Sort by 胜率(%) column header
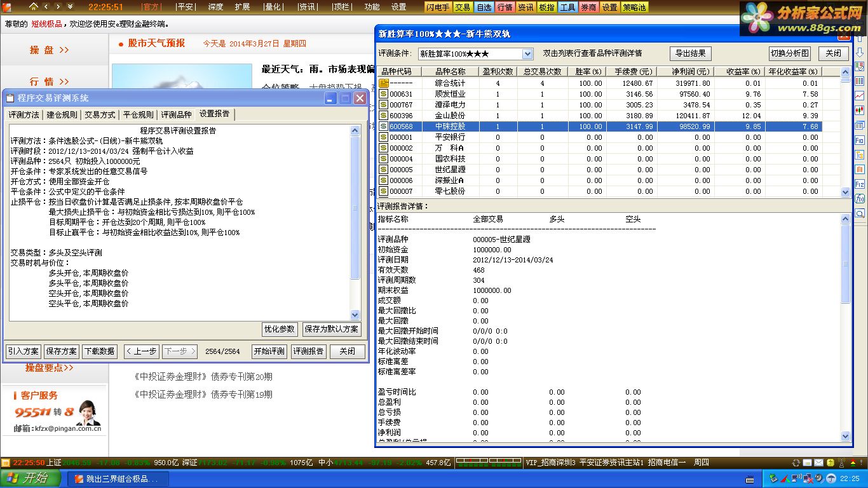This screenshot has width=868, height=488. click(x=585, y=72)
